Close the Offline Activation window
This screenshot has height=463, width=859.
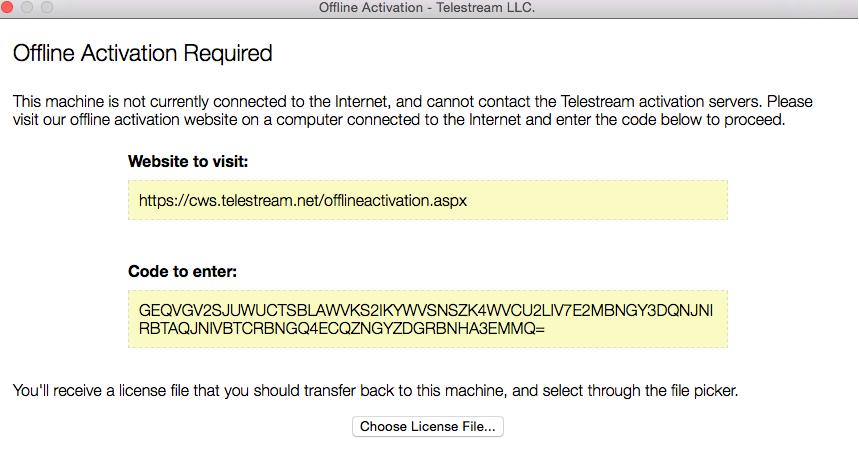(8, 7)
